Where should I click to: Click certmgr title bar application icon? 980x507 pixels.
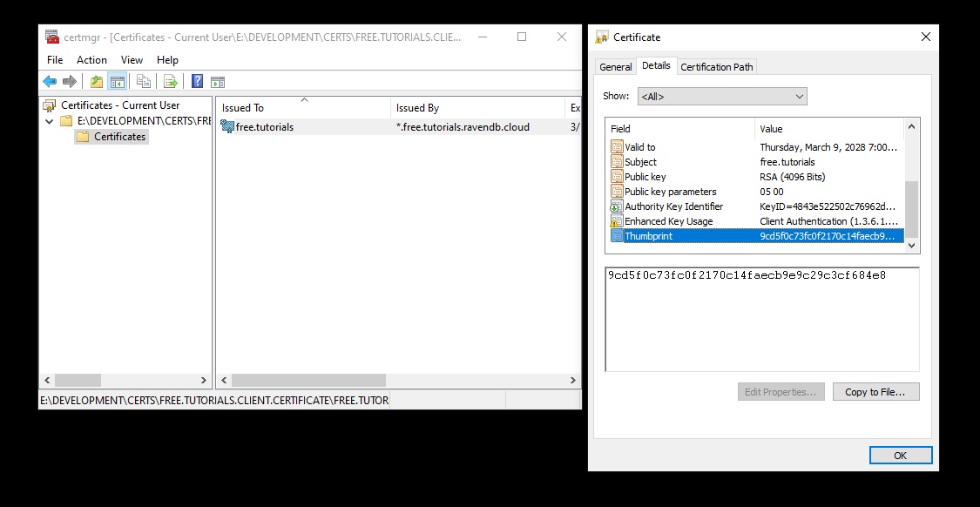(x=52, y=37)
